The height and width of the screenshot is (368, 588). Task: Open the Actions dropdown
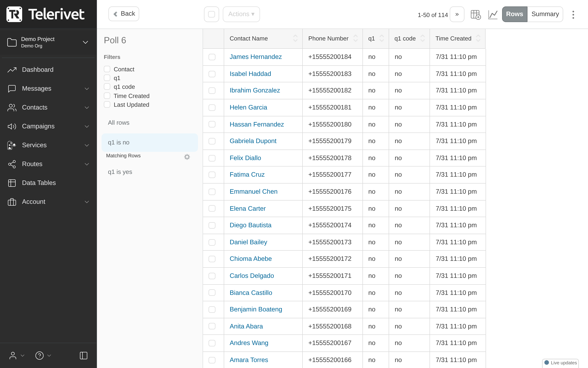tap(241, 14)
